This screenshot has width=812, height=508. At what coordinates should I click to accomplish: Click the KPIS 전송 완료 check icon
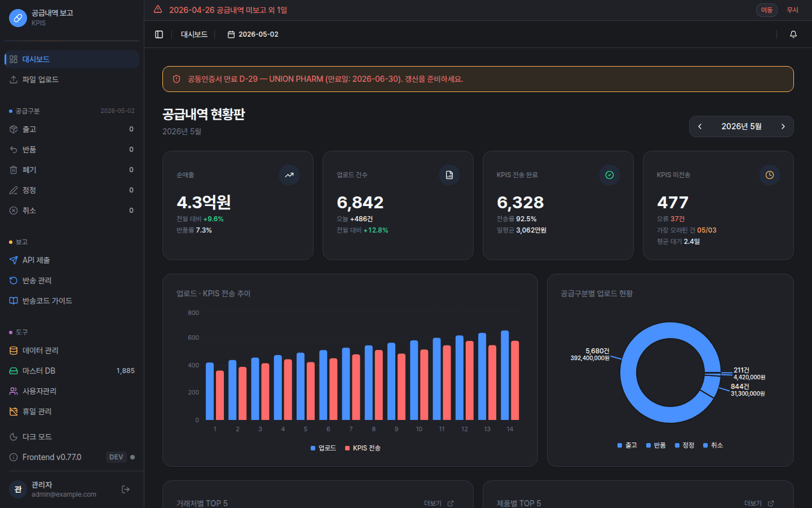pyautogui.click(x=610, y=175)
